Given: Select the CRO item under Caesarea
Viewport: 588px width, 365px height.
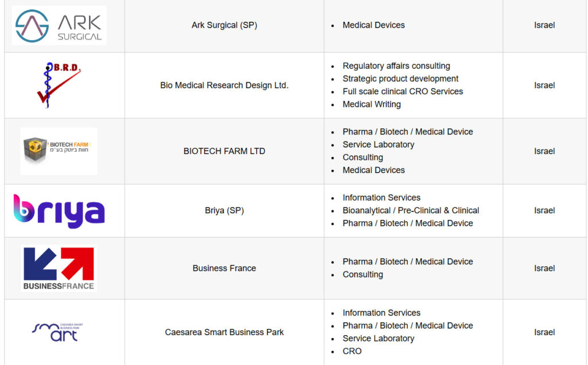Looking at the screenshot, I should [352, 351].
